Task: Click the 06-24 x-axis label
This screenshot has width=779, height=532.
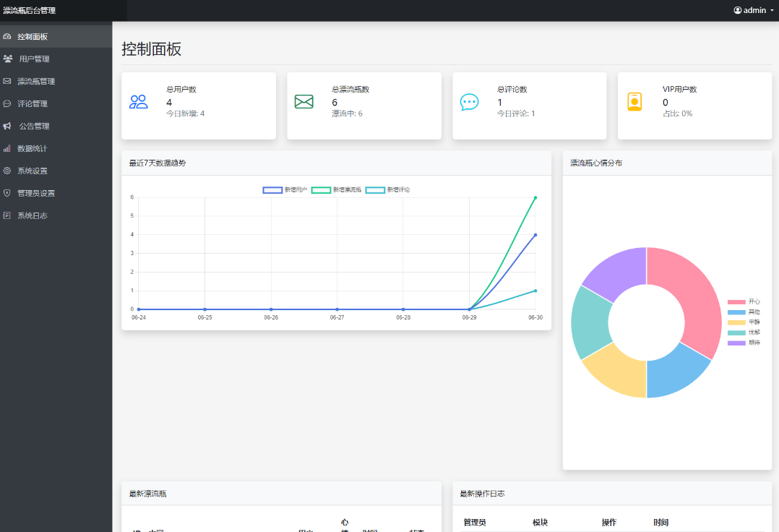Action: pyautogui.click(x=139, y=317)
